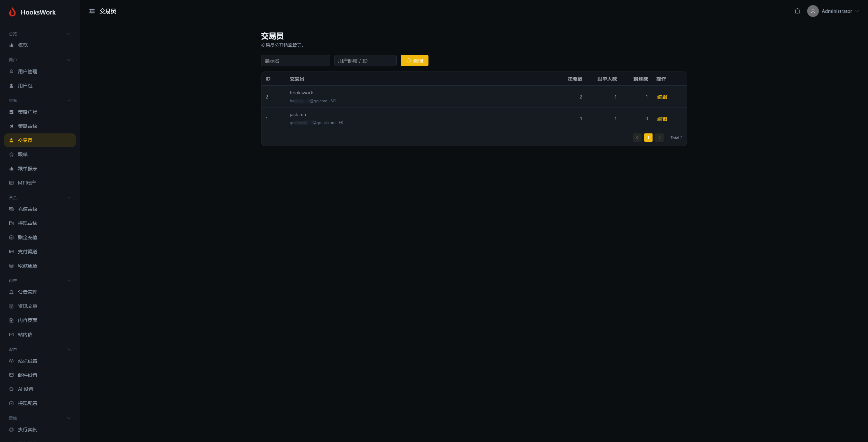Click the 交易员 active sidebar icon

(11, 140)
